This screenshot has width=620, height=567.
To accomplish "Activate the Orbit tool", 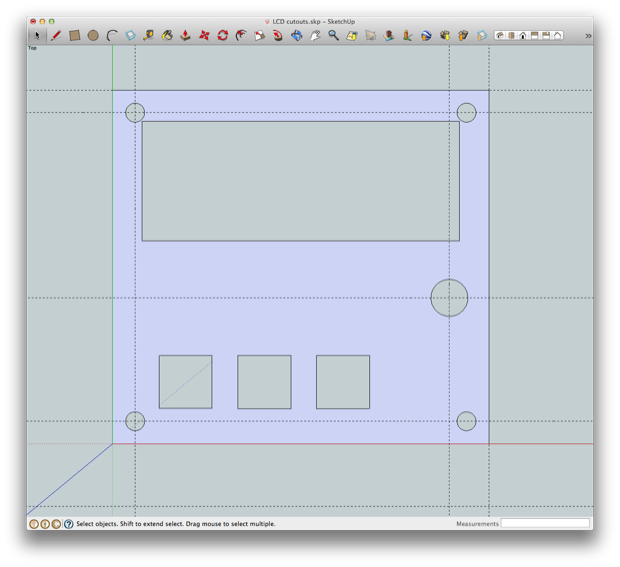I will [297, 36].
